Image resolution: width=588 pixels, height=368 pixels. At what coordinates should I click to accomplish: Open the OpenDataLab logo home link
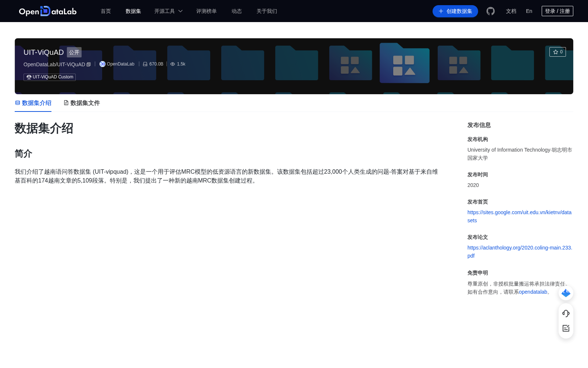click(x=48, y=11)
